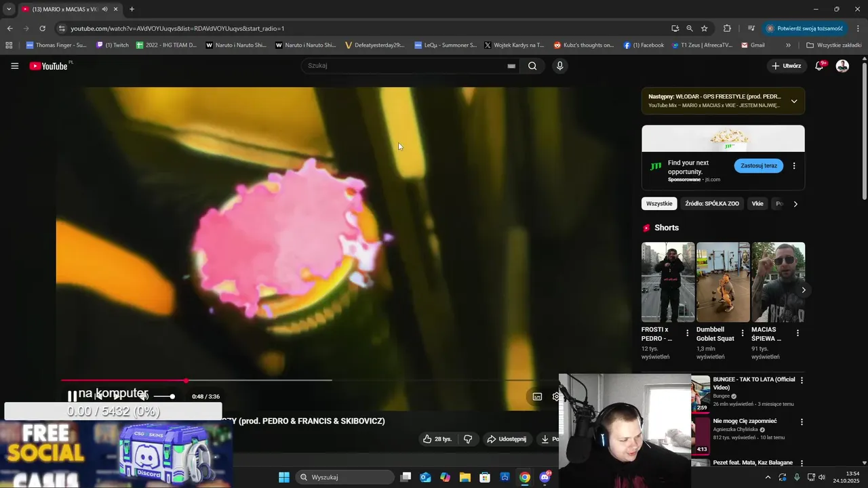Viewport: 868px width, 488px height.
Task: Dislike the video with thumbs down
Action: 467,439
